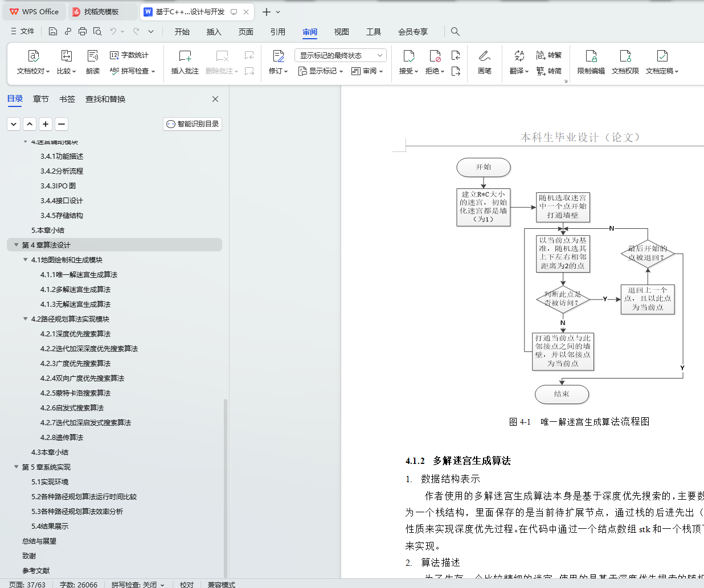Switch to the 会员专享 ribbon tab
Image resolution: width=704 pixels, height=588 pixels.
413,32
